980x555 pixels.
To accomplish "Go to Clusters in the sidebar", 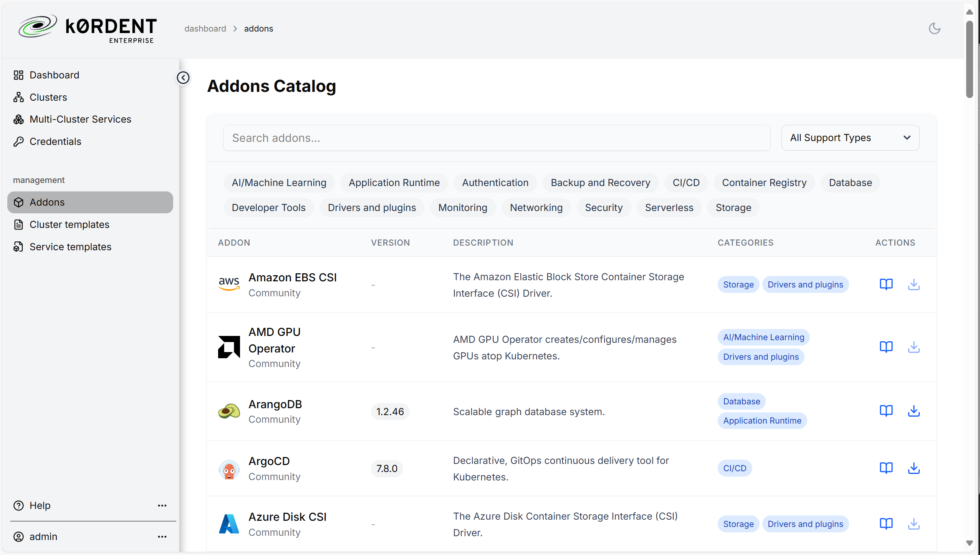I will pyautogui.click(x=90, y=97).
